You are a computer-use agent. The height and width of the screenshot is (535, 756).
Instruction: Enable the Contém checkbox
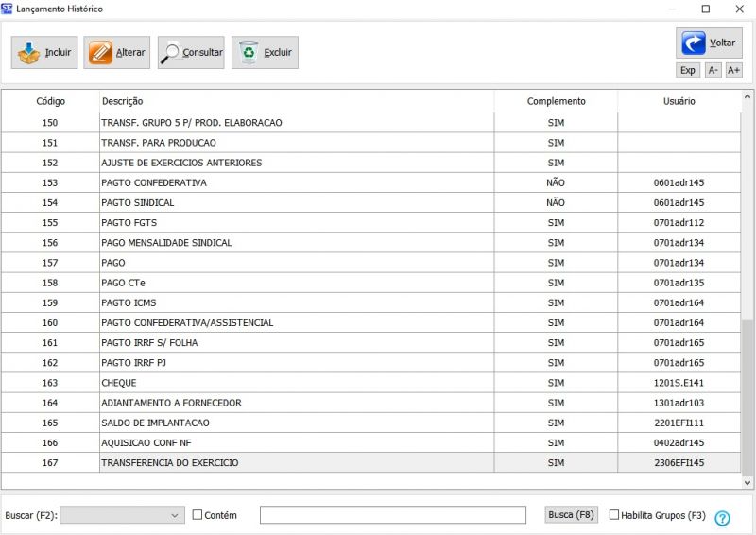coord(198,515)
